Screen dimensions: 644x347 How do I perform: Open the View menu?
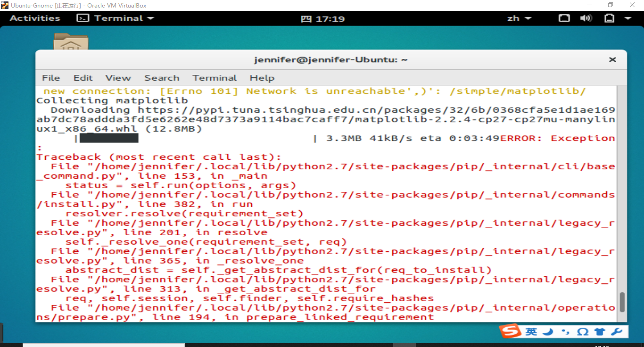[x=118, y=78]
